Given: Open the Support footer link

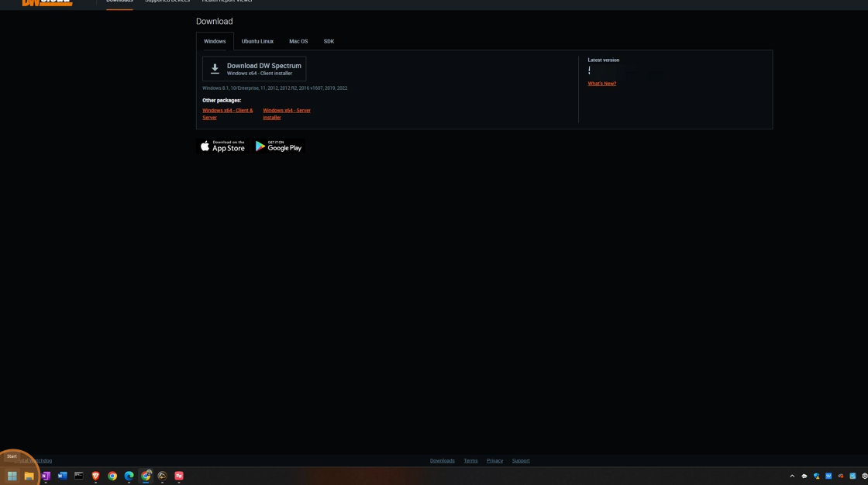Looking at the screenshot, I should pyautogui.click(x=521, y=461).
